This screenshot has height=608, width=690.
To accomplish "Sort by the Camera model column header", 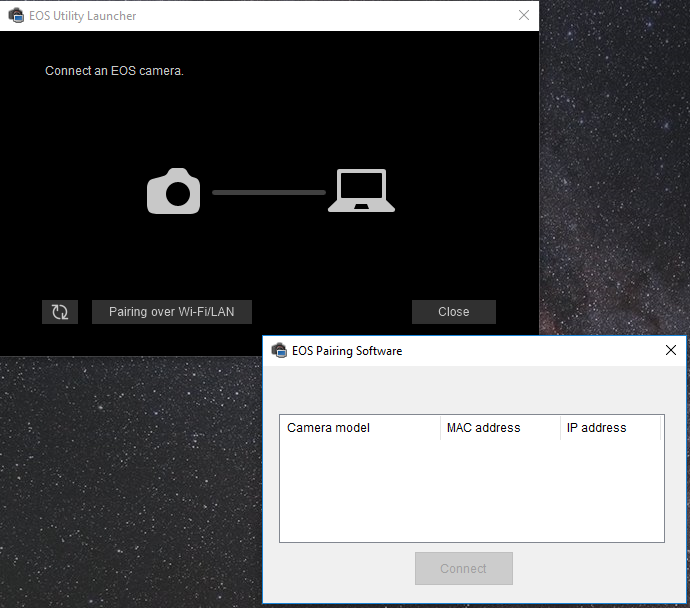I will [x=359, y=428].
